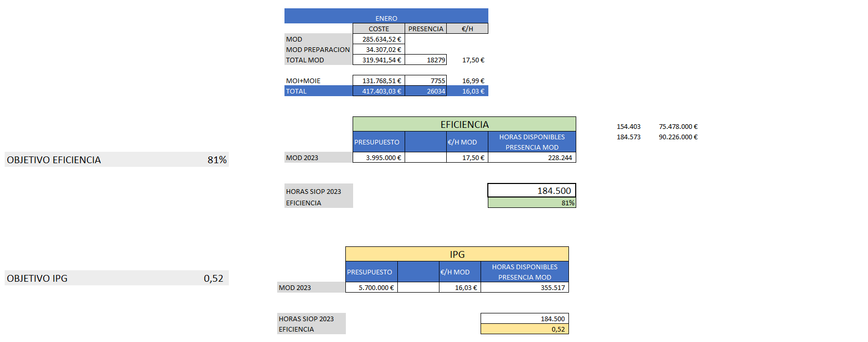
Task: Click the 75.478.000 € value
Action: (678, 126)
